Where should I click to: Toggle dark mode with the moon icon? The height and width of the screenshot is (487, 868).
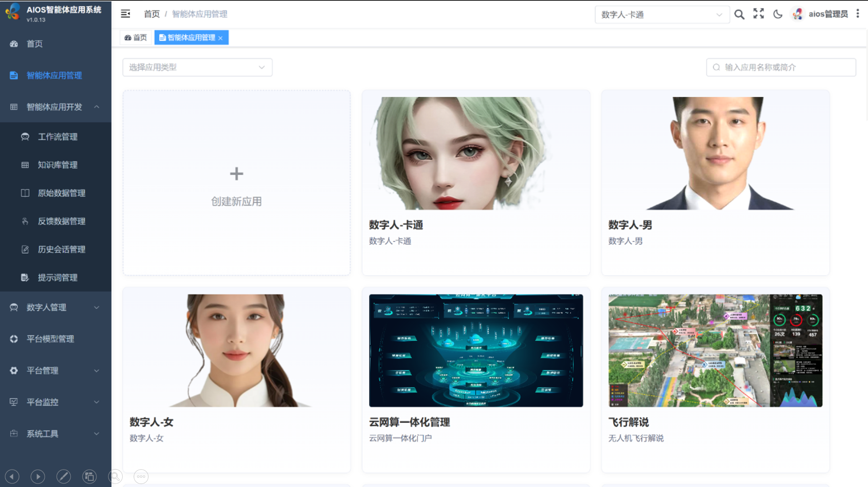pos(778,14)
